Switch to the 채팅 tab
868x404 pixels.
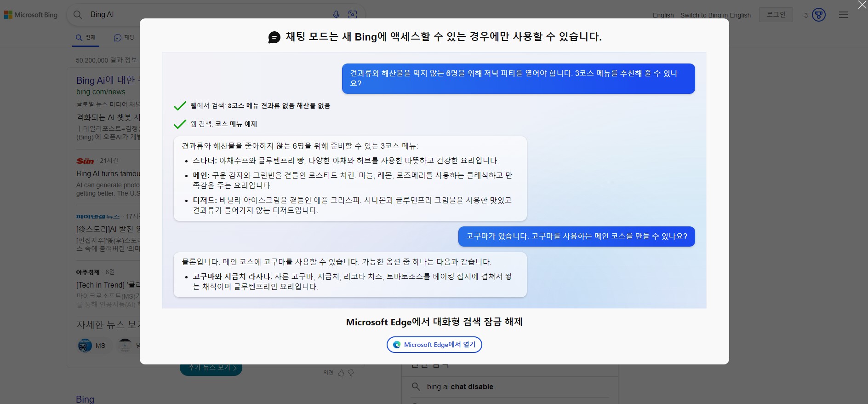tap(124, 37)
